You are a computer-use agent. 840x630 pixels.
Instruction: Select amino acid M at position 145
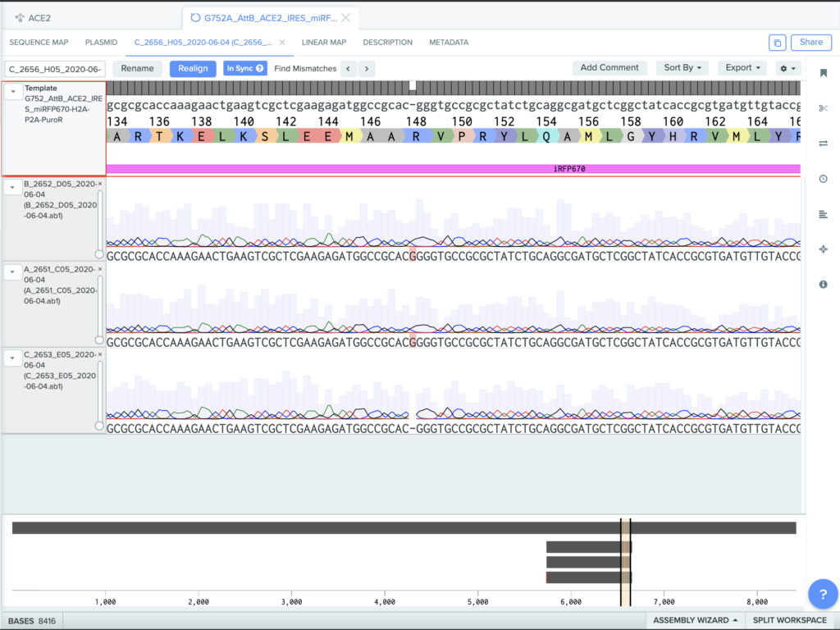coord(349,137)
